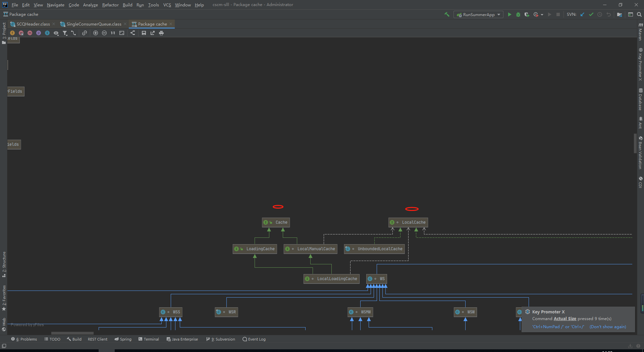Open the Terminal tool window button

(149, 339)
